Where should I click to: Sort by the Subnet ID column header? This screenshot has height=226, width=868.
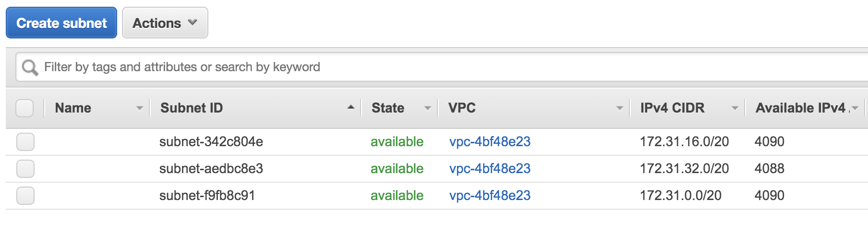coord(192,108)
